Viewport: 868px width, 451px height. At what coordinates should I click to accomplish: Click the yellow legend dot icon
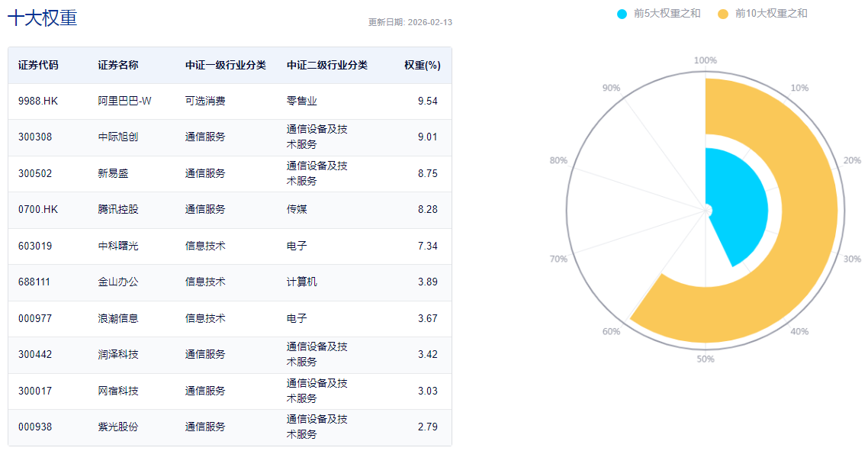click(723, 14)
